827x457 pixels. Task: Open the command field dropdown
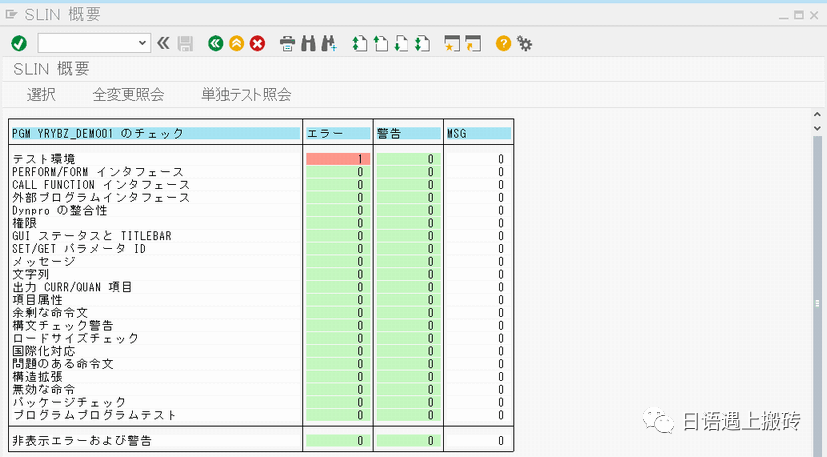click(142, 43)
